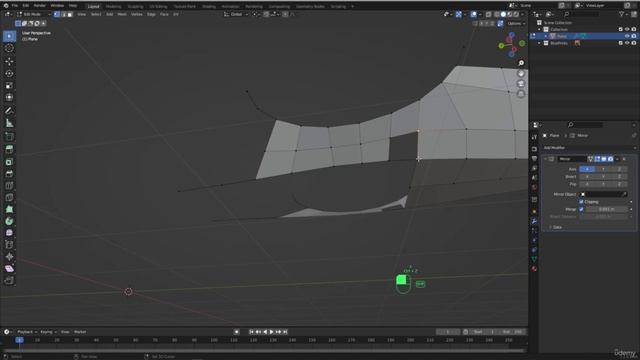
Task: Choose the Loop Cut tool
Action: (x=9, y=186)
